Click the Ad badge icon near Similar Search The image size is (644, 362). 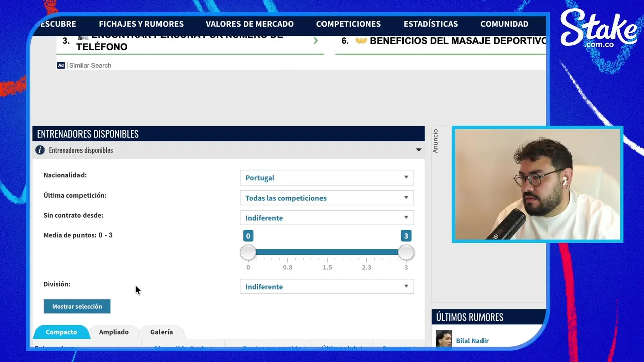pyautogui.click(x=61, y=65)
